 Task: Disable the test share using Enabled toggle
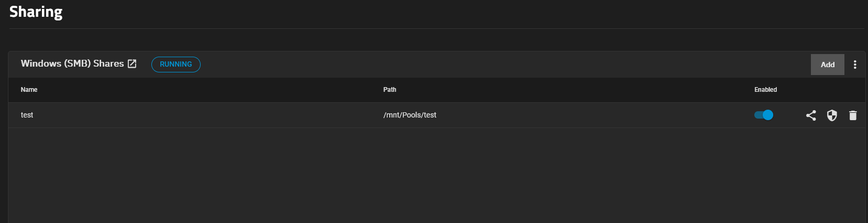tap(764, 115)
